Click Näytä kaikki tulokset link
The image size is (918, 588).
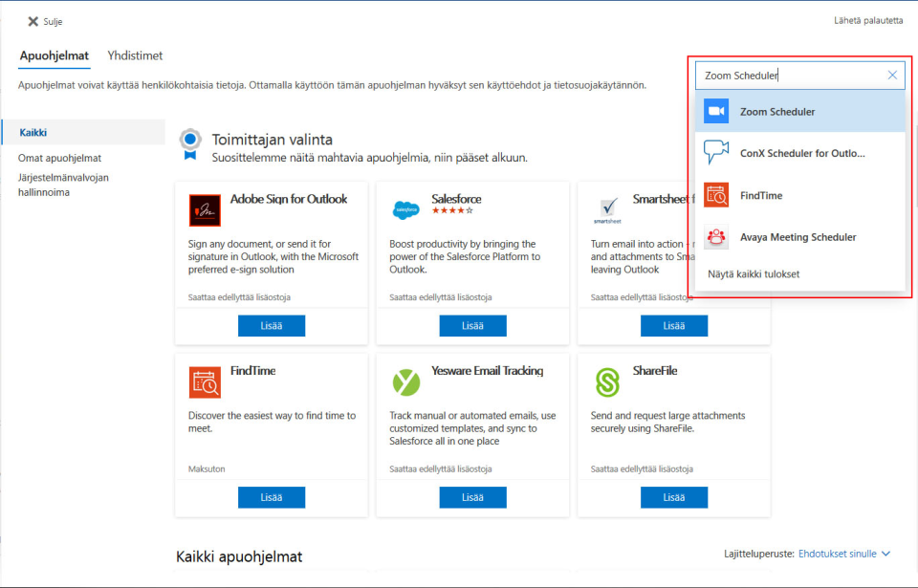[754, 274]
